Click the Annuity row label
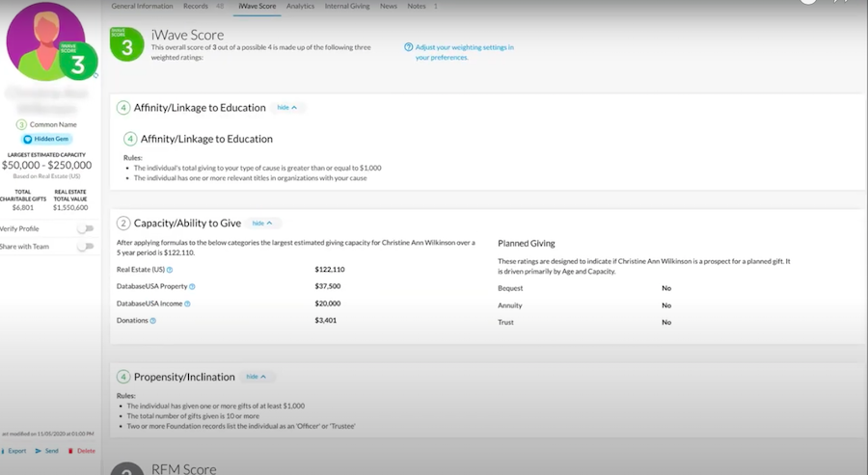The width and height of the screenshot is (868, 475). tap(510, 305)
